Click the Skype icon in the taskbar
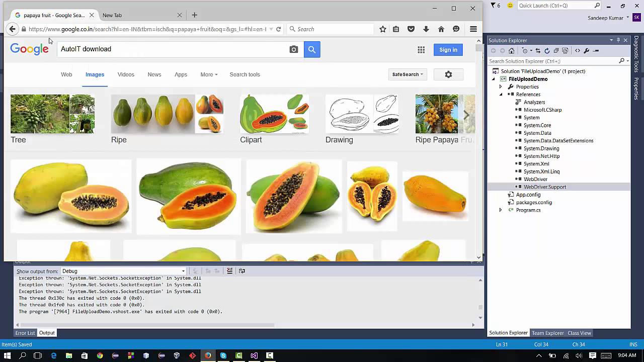 tap(223, 355)
